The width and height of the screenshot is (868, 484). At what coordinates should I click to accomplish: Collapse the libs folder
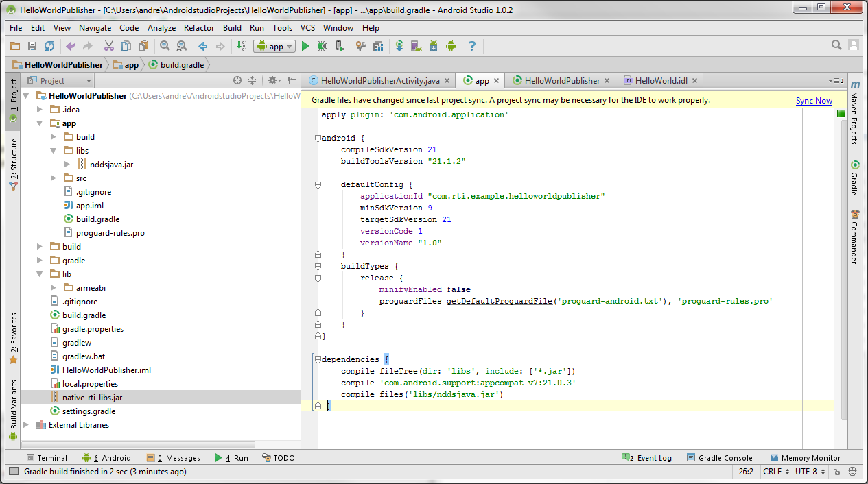tap(54, 151)
